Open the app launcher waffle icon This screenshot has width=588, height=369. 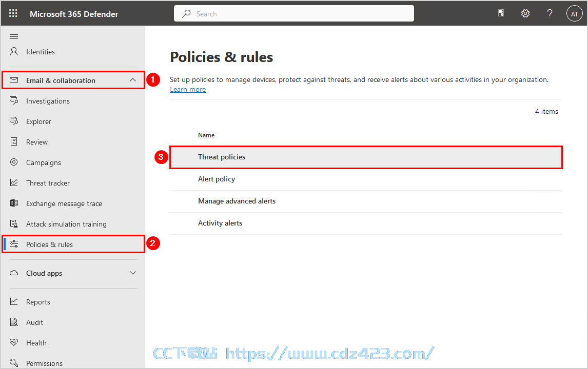13,13
